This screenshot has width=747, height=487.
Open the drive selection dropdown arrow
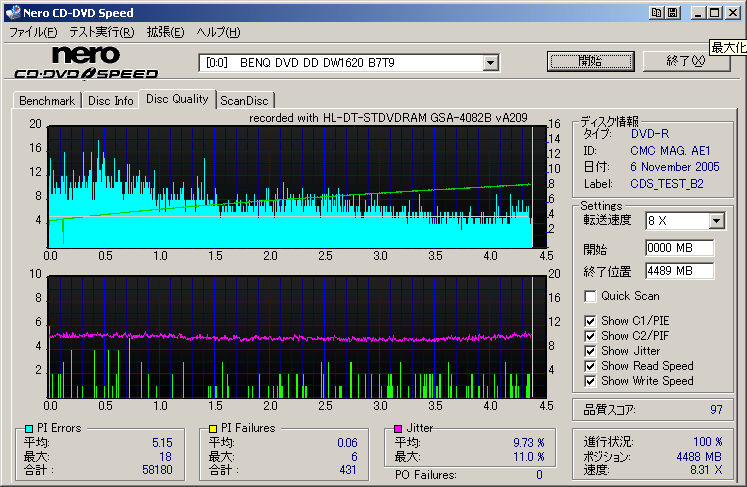pos(490,62)
